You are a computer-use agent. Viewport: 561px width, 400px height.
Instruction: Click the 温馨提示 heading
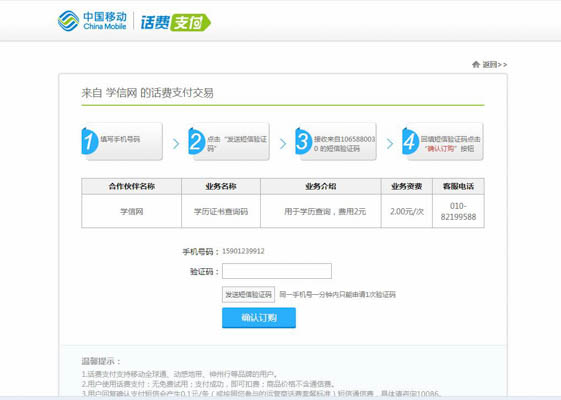[101, 361]
